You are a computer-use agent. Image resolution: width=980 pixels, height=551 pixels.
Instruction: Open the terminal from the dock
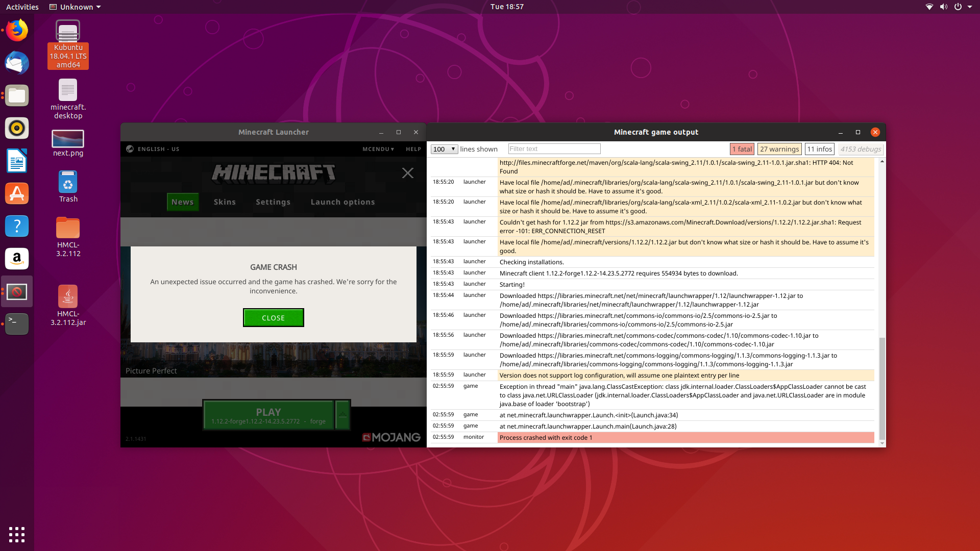[17, 324]
